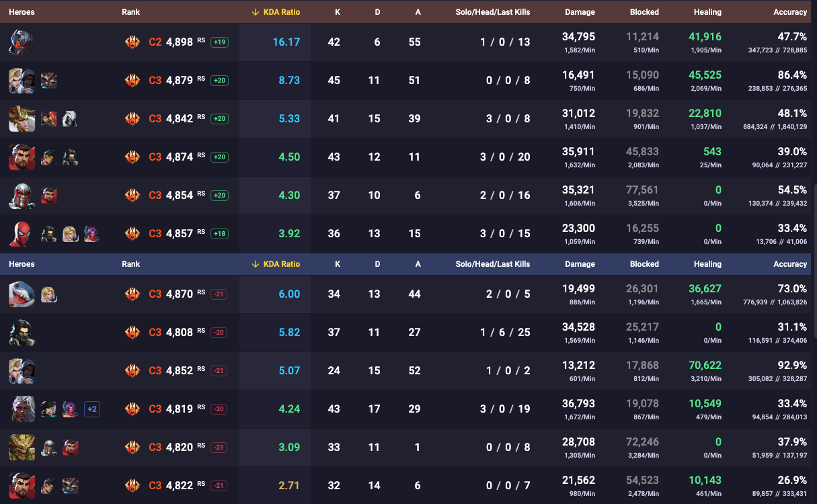Click Jeff the shark icon in 4,870 row

[x=22, y=294]
